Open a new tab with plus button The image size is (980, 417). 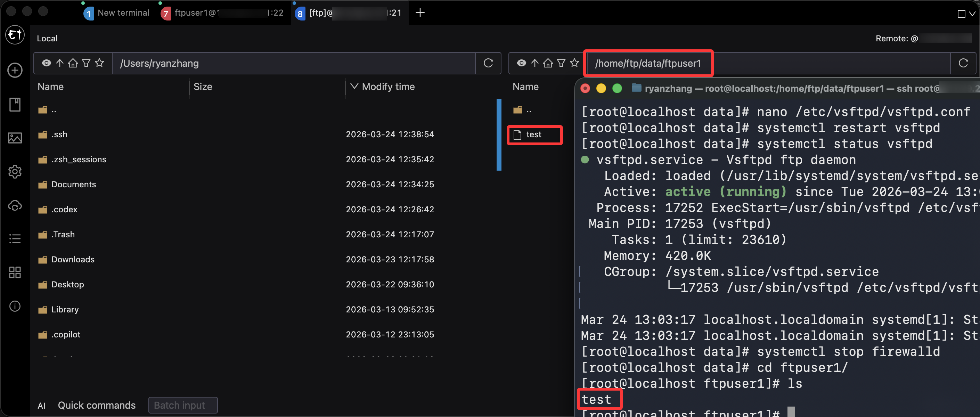(x=420, y=13)
